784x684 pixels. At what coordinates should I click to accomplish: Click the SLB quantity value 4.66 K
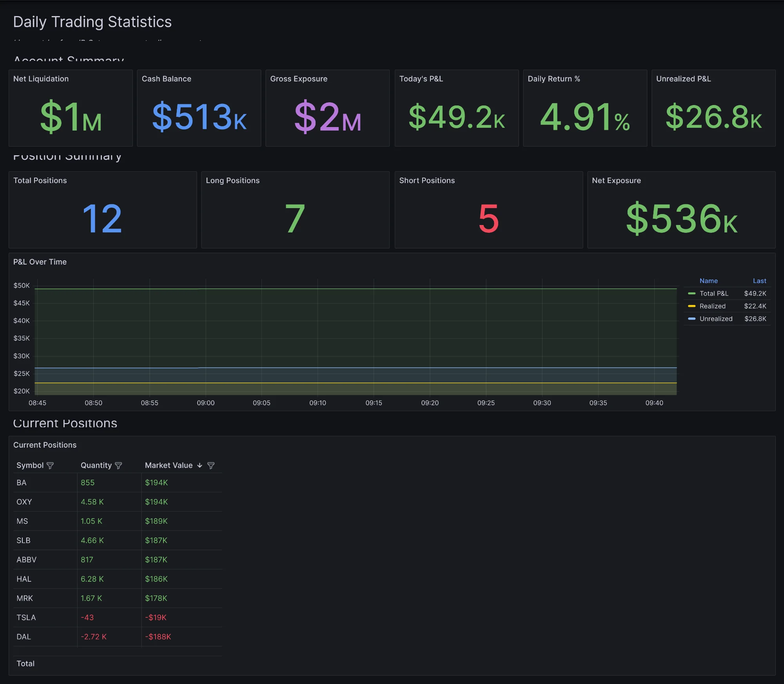click(x=92, y=541)
